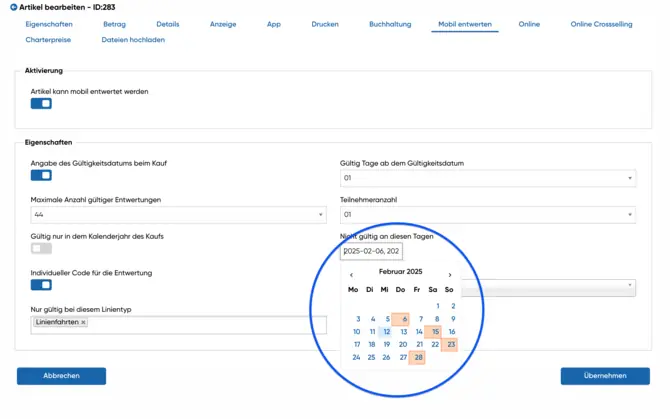Switch to the Eigenschaften tab
The image size is (670, 419).
(49, 24)
